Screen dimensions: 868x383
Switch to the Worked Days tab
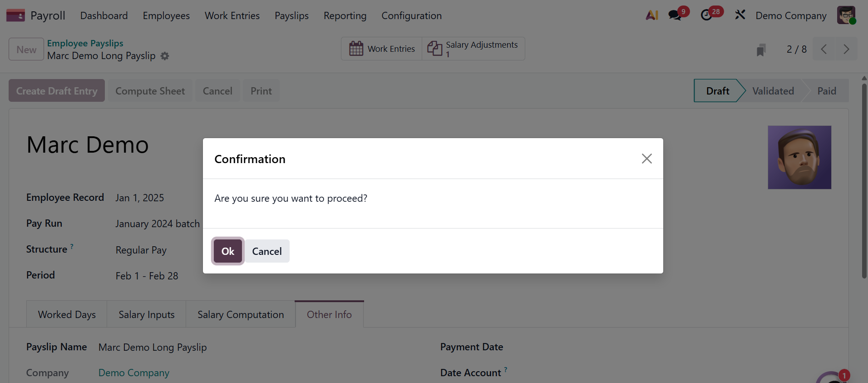pos(67,314)
